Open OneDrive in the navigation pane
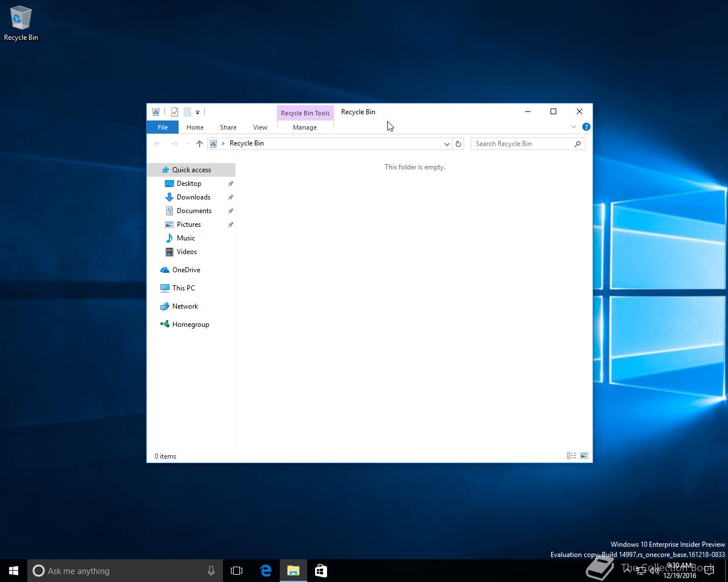 [x=186, y=270]
